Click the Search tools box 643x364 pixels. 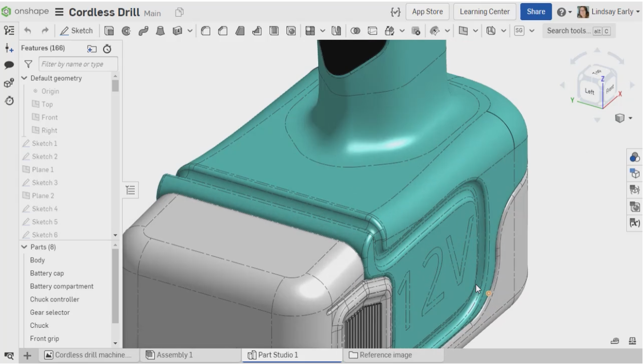tap(579, 31)
